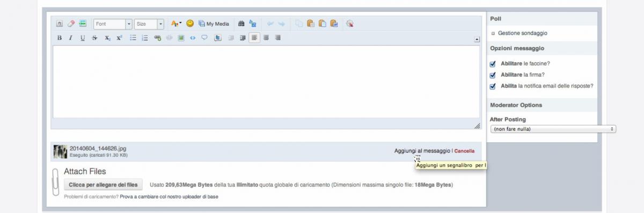Viewport: 644px width, 213px height.
Task: Click the Copy icon
Action: point(299,24)
